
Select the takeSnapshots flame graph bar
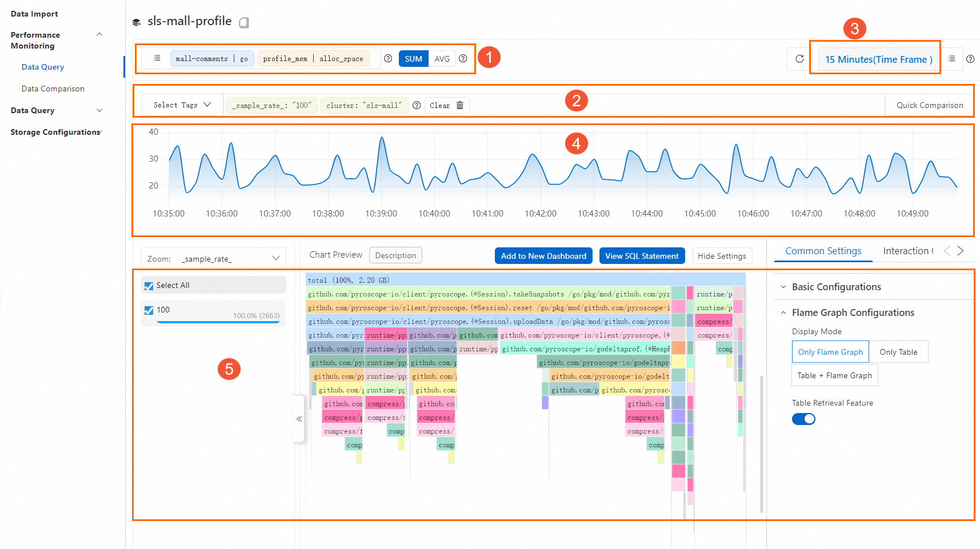[x=488, y=294]
